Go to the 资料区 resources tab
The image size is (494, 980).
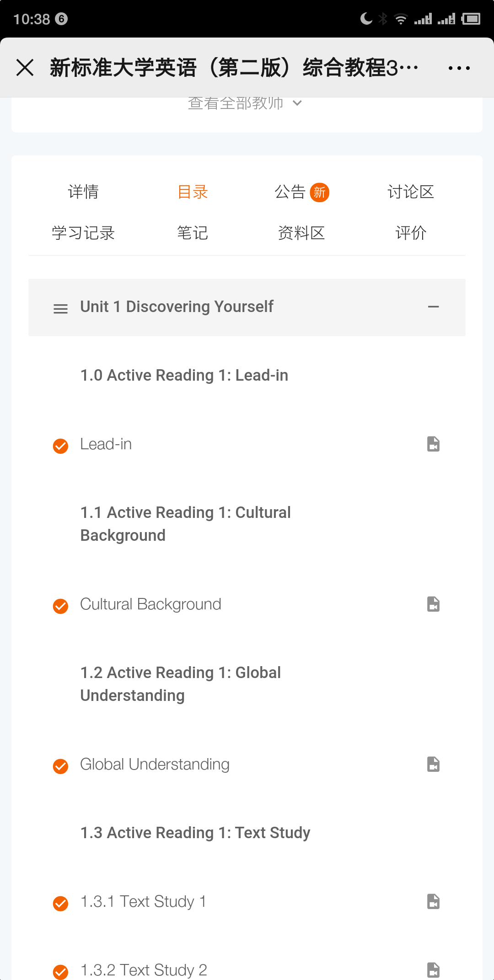click(x=301, y=233)
